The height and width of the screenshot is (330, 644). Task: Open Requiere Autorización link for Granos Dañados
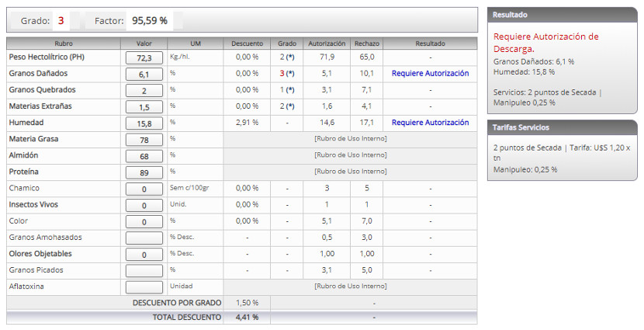pyautogui.click(x=430, y=74)
